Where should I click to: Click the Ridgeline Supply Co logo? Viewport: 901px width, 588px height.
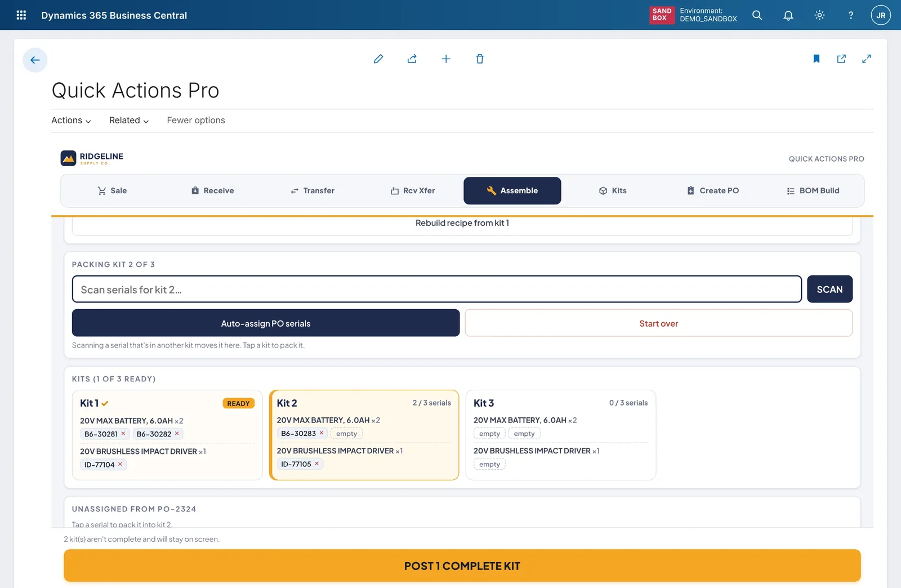pyautogui.click(x=92, y=158)
